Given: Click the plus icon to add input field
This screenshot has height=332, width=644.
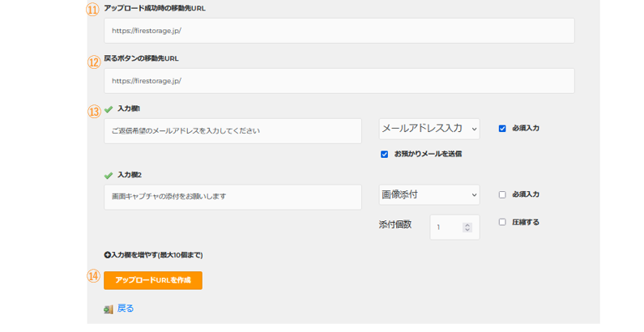Looking at the screenshot, I should [107, 255].
